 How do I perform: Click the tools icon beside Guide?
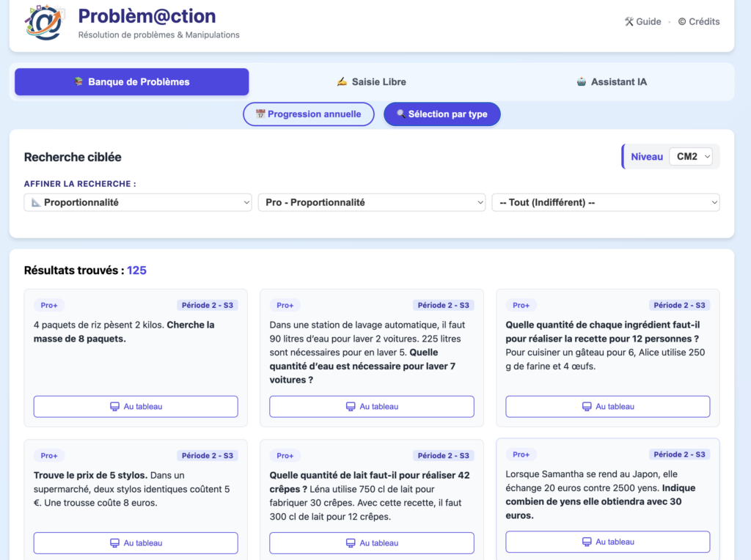pos(629,22)
